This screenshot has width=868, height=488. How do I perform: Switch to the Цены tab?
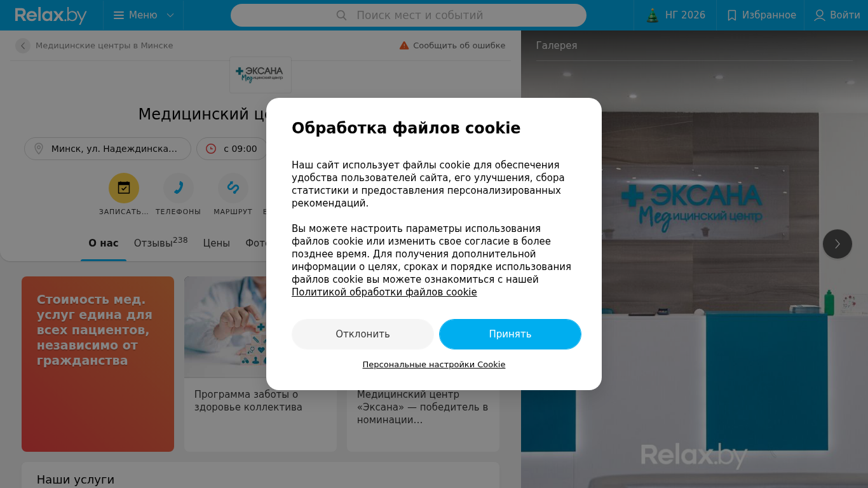point(217,243)
